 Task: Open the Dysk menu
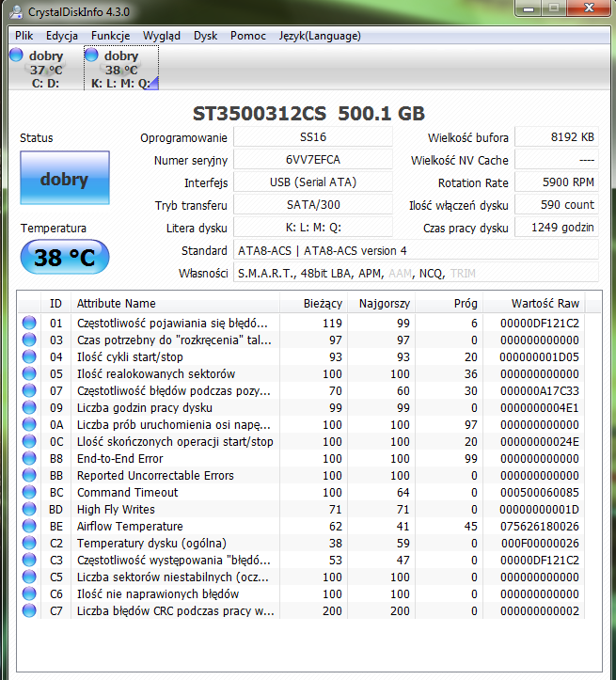205,36
